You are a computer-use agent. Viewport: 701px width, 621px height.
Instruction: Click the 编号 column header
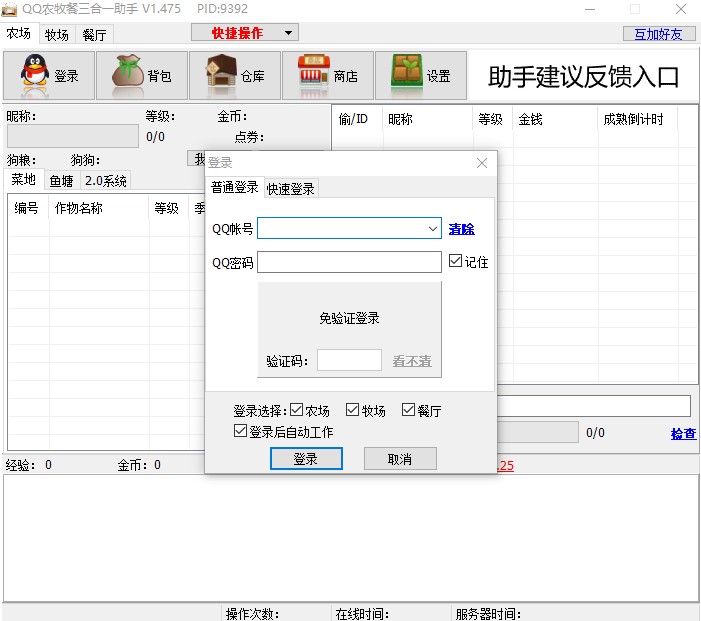[26, 208]
